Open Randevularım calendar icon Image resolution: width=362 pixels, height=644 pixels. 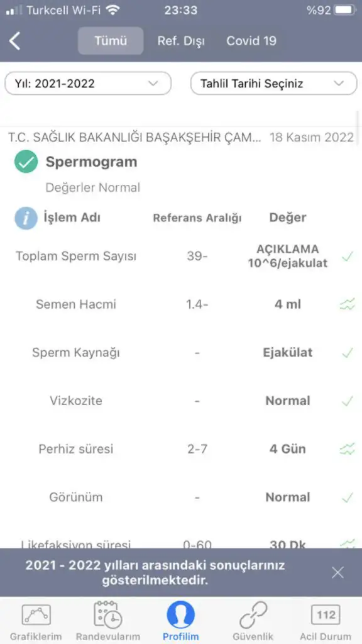tap(108, 614)
